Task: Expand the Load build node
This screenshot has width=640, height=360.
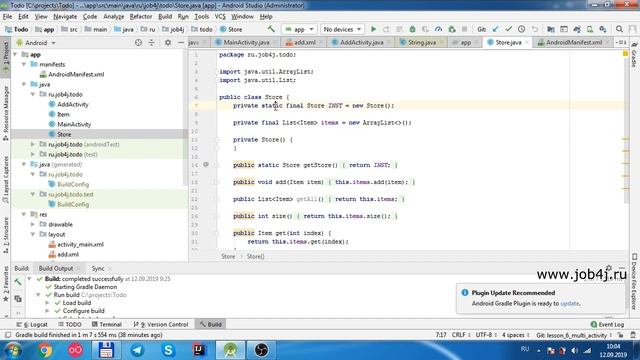Action: tap(47, 303)
